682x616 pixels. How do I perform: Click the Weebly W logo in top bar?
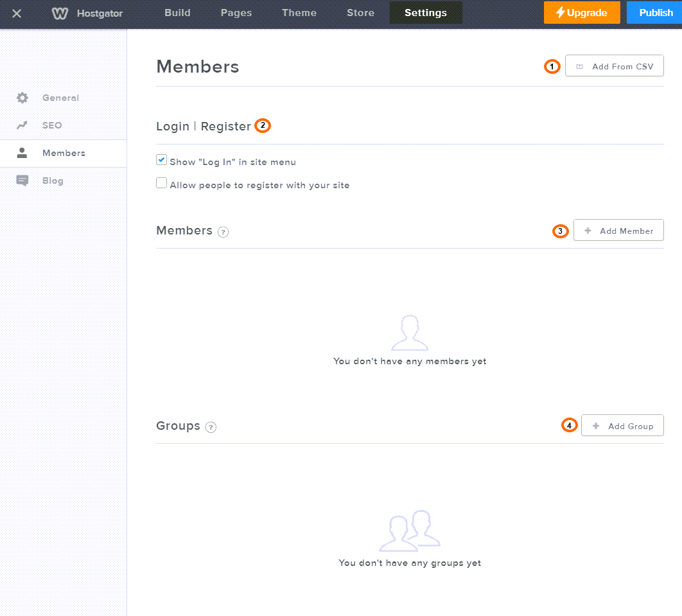[59, 12]
